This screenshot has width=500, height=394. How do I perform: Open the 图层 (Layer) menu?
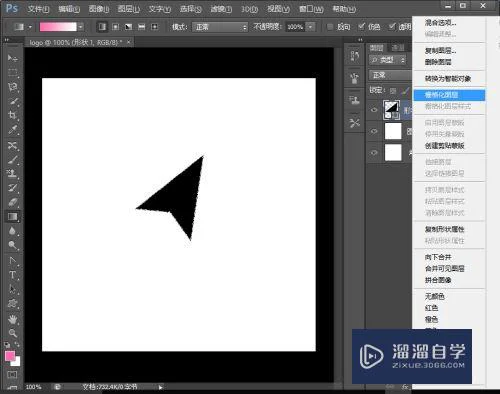[x=128, y=9]
